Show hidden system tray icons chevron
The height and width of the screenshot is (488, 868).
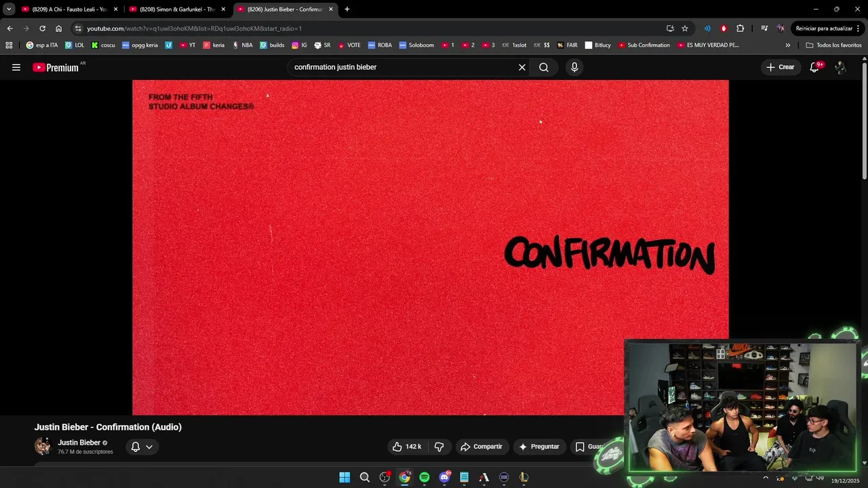coord(766,477)
